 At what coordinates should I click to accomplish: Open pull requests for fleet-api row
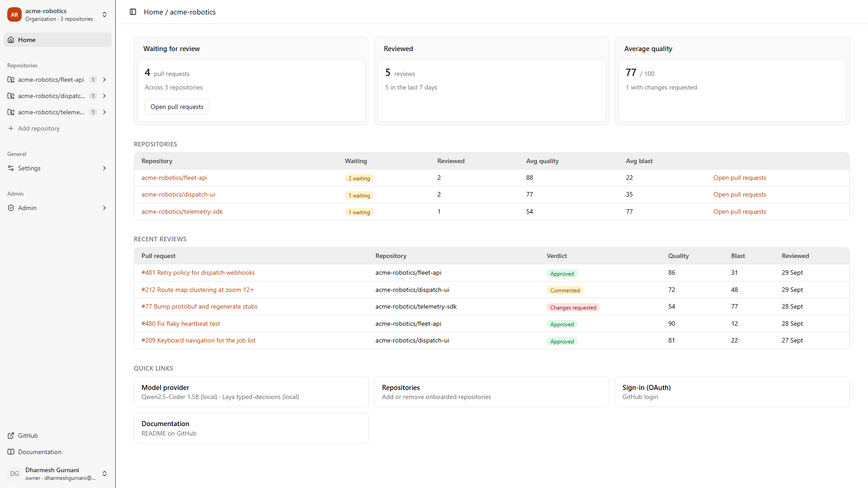pos(740,178)
